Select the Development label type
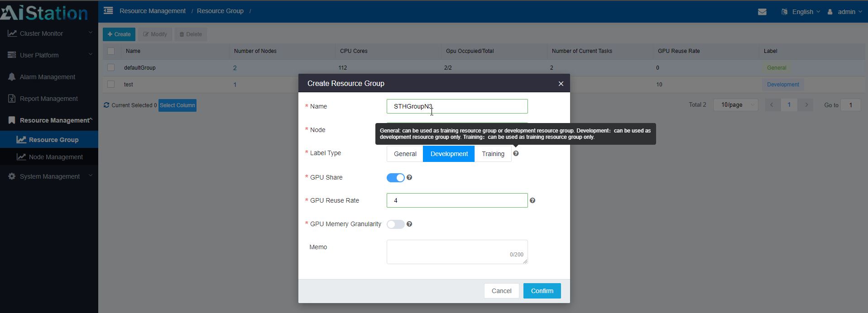This screenshot has width=868, height=313. coord(449,154)
